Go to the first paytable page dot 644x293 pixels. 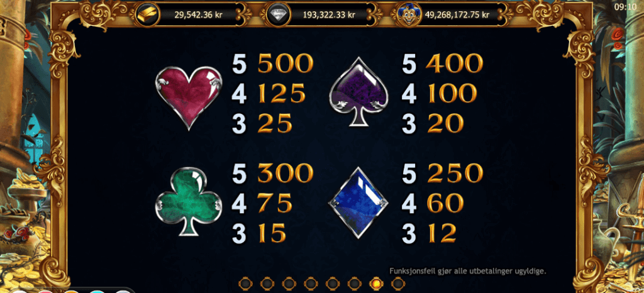pyautogui.click(x=245, y=283)
